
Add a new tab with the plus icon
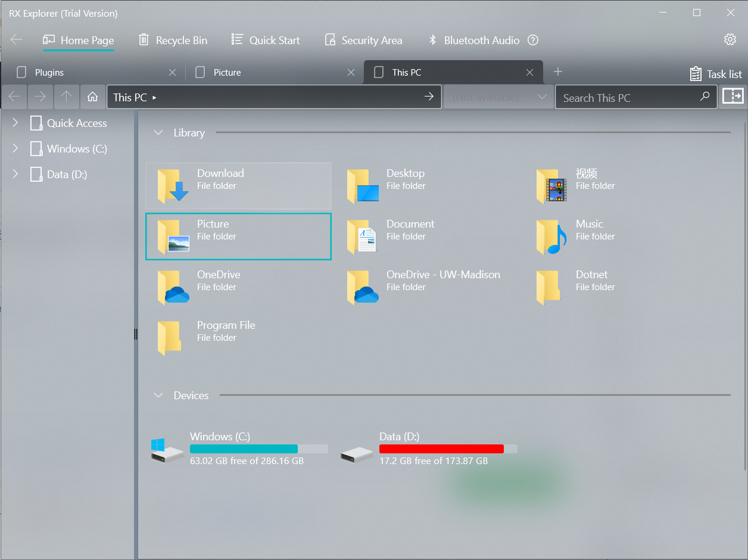(558, 71)
